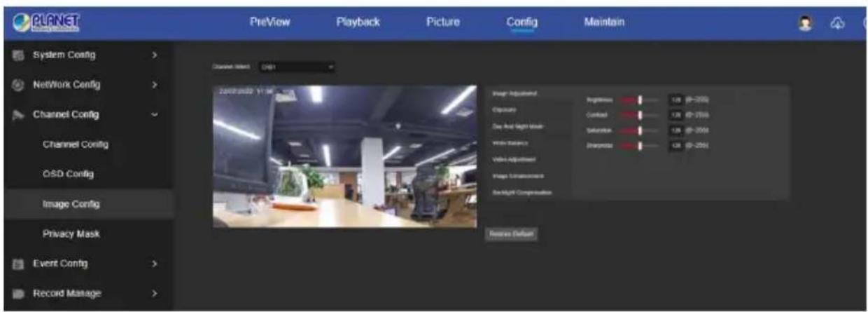Go to the Maintain tab

point(603,22)
